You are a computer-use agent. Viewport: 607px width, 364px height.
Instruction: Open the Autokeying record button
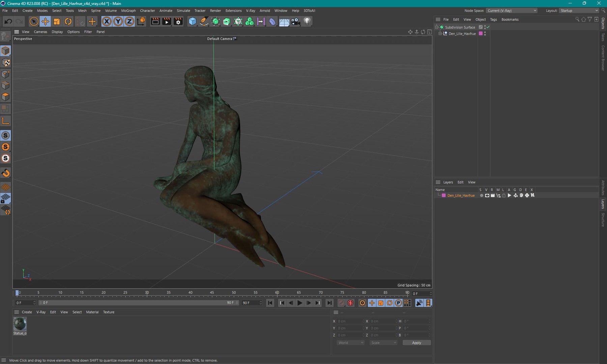[x=351, y=303]
